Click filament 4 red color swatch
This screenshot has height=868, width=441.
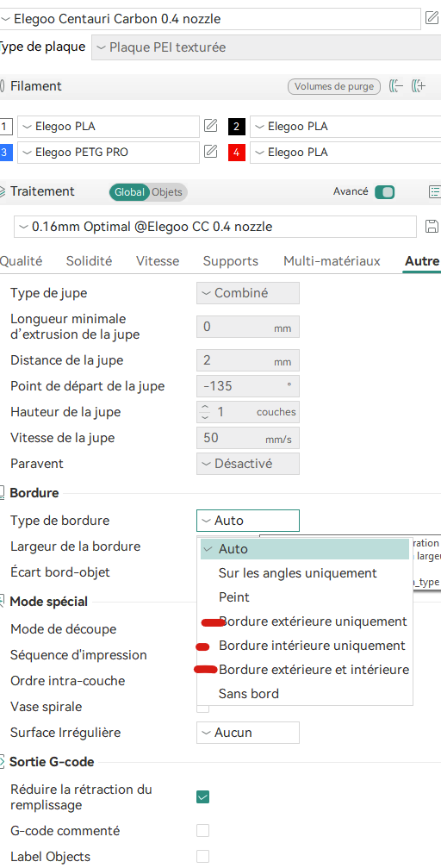[x=237, y=153]
